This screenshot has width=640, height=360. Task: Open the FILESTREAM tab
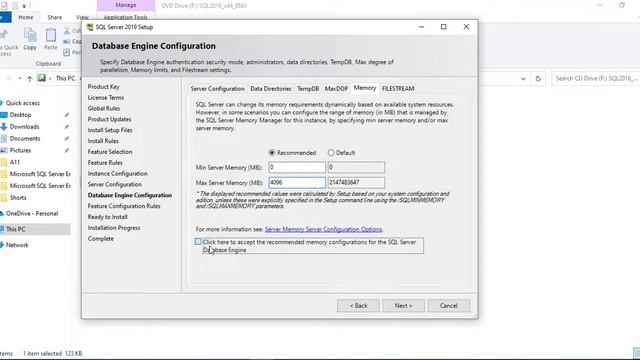tap(398, 89)
